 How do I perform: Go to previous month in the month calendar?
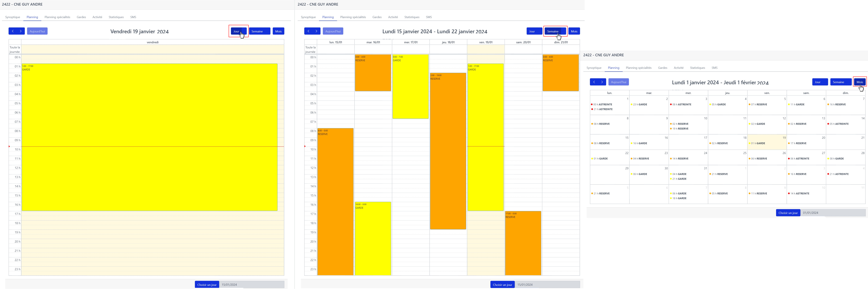coord(594,82)
